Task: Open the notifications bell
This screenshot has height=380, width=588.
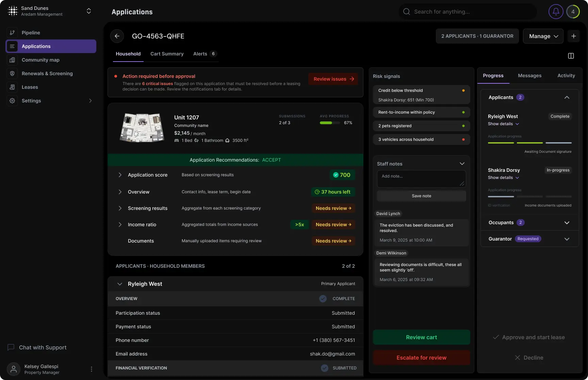Action: pos(556,12)
